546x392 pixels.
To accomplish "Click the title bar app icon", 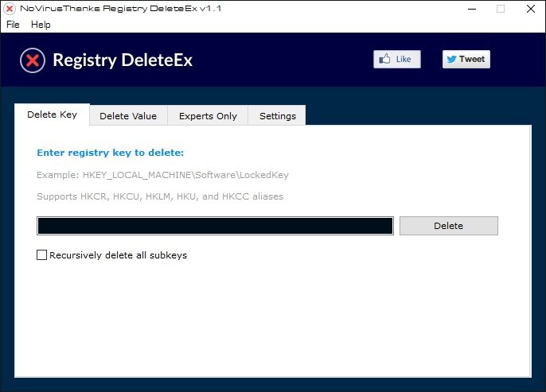I will coord(10,9).
